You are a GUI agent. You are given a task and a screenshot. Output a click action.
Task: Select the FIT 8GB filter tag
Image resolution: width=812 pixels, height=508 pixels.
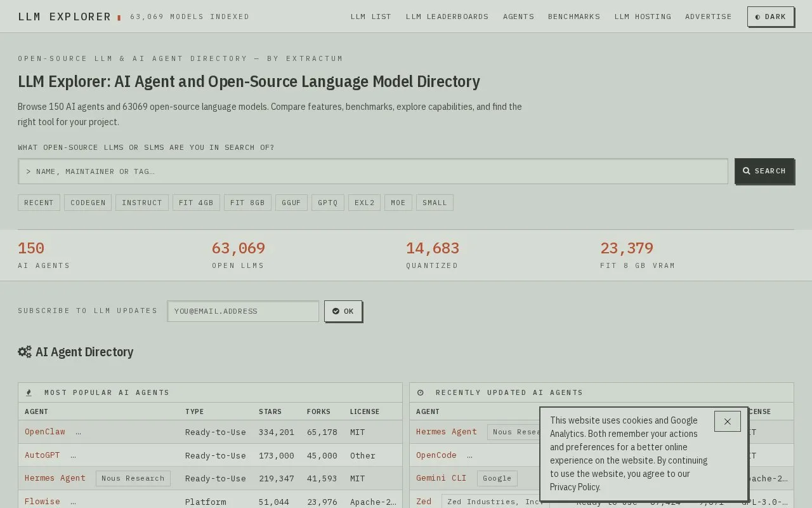point(247,203)
